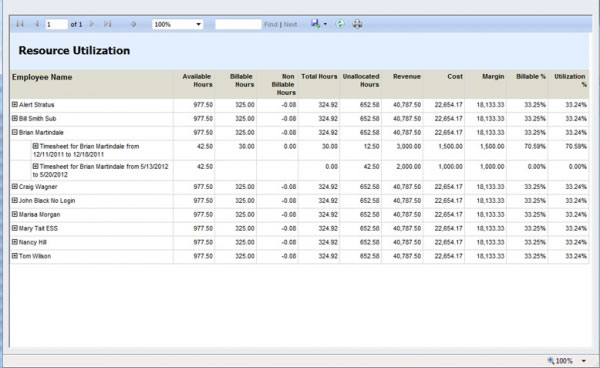Refresh the report
The image size is (600, 368).
tap(340, 24)
